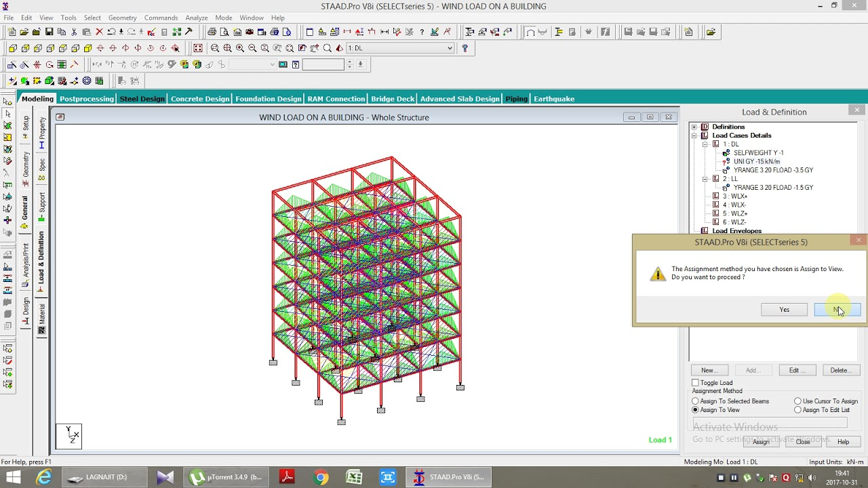Click the Cut scissors icon
The width and height of the screenshot is (868, 488).
pyautogui.click(x=74, y=32)
